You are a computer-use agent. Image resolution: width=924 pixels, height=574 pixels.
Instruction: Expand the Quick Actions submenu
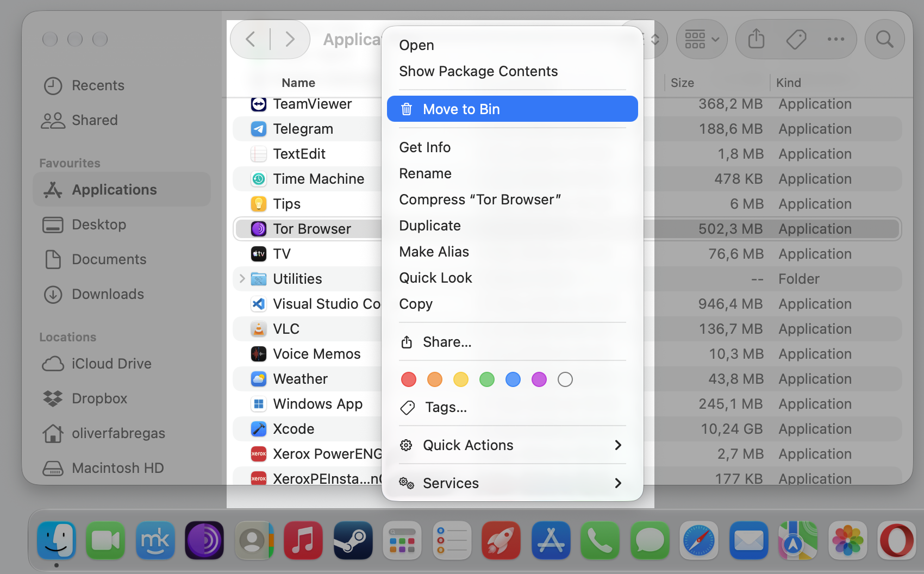(x=512, y=445)
